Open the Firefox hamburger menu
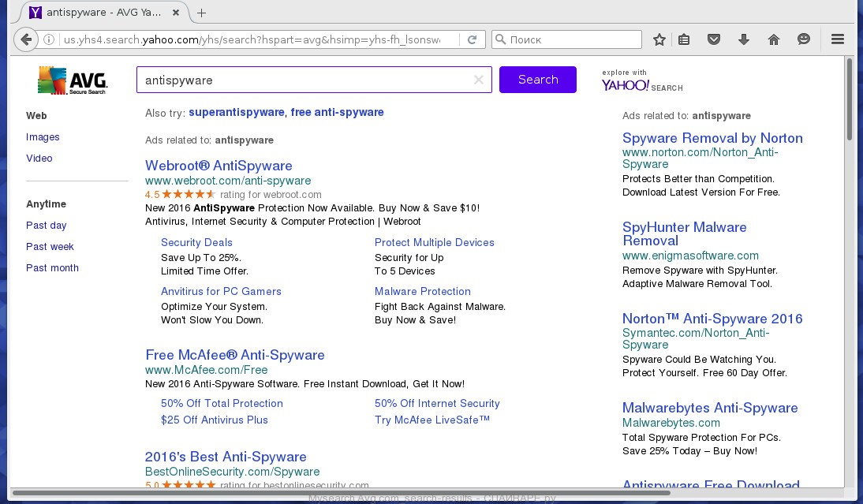Screen dimensions: 863x504 click(838, 39)
